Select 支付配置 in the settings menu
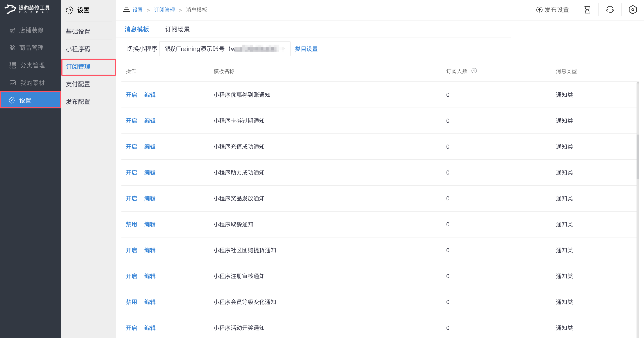 [78, 84]
